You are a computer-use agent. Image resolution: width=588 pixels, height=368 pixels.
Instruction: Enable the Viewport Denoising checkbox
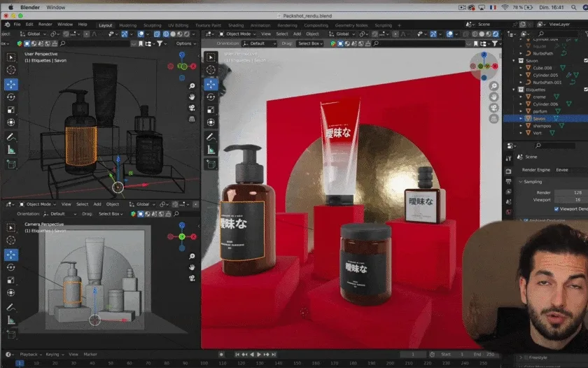tap(556, 208)
